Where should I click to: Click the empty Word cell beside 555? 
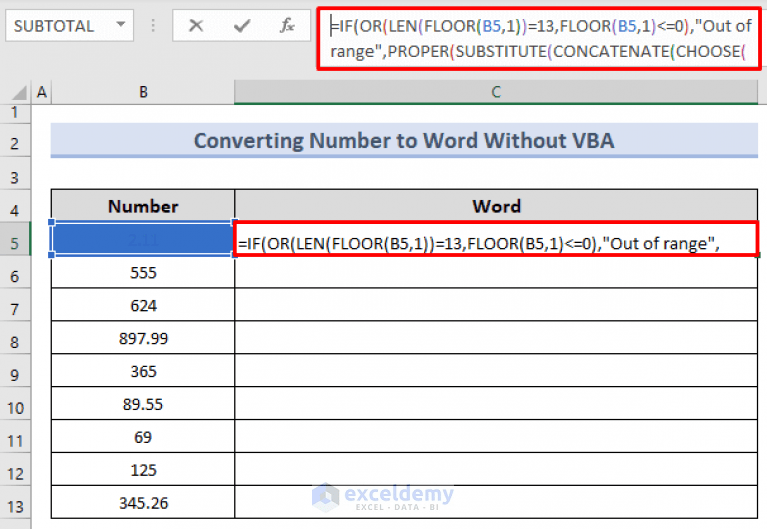coord(496,273)
